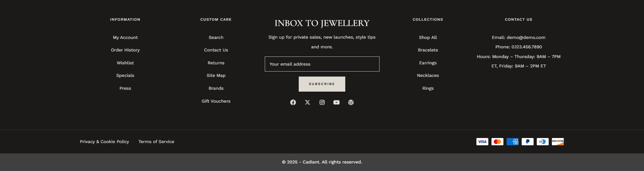This screenshot has width=644, height=171.
Task: Open the Gift Vouchers link
Action: (216, 101)
